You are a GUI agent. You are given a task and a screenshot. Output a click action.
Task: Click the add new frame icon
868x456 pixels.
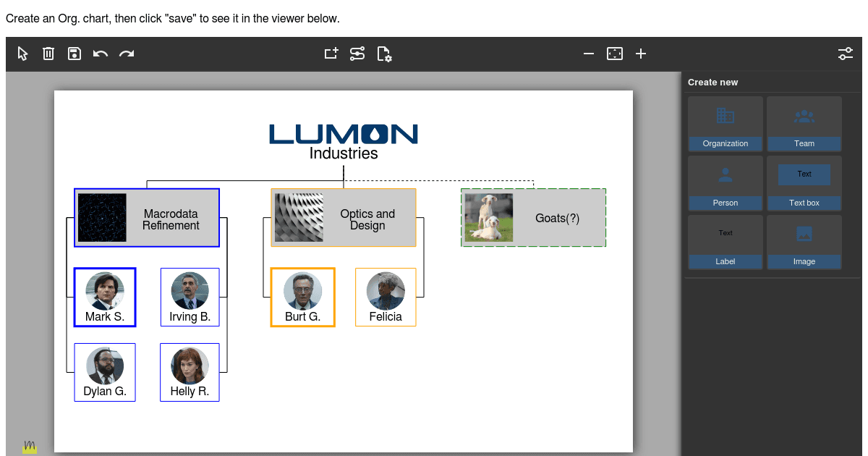(x=331, y=54)
